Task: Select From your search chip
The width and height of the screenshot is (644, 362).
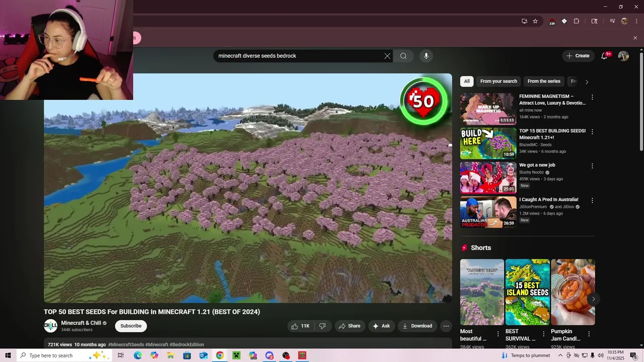Action: [499, 81]
